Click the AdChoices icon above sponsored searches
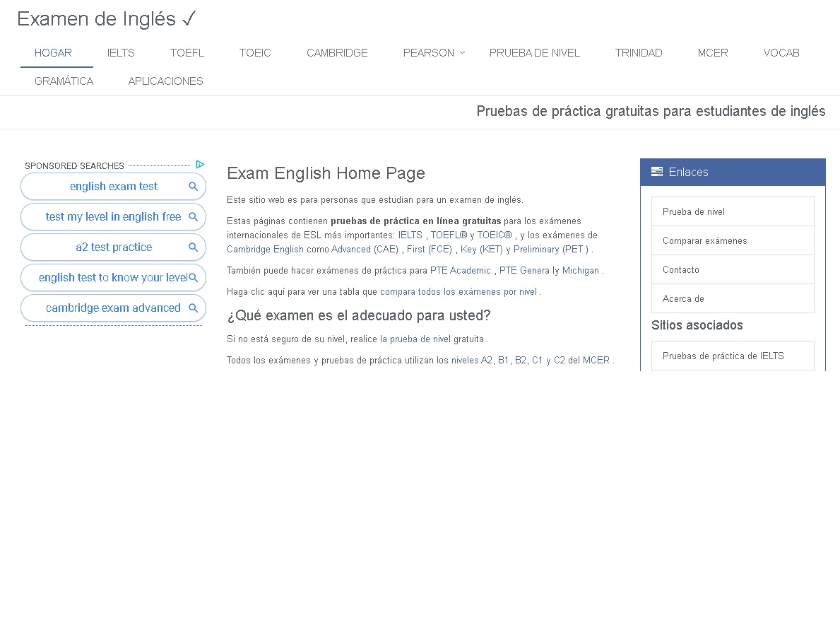This screenshot has width=840, height=625. click(200, 165)
